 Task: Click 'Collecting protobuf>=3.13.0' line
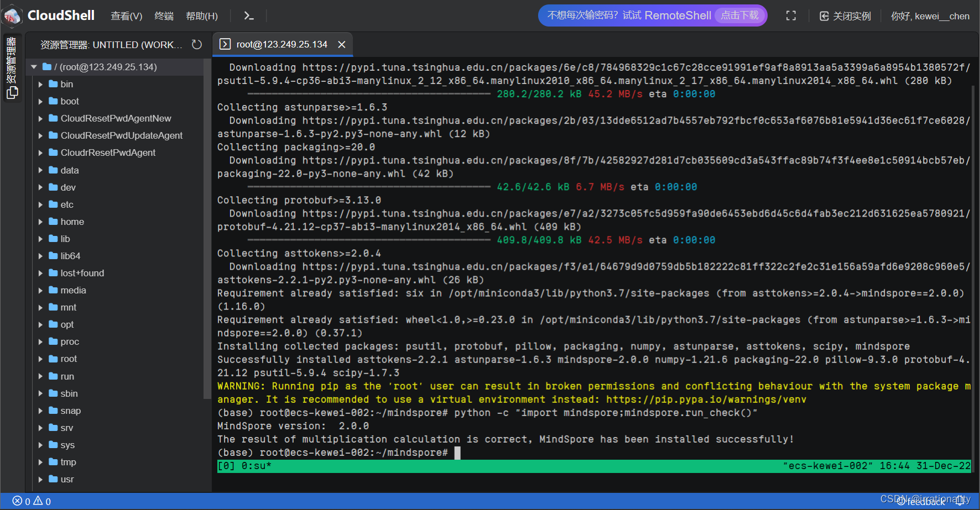(299, 200)
